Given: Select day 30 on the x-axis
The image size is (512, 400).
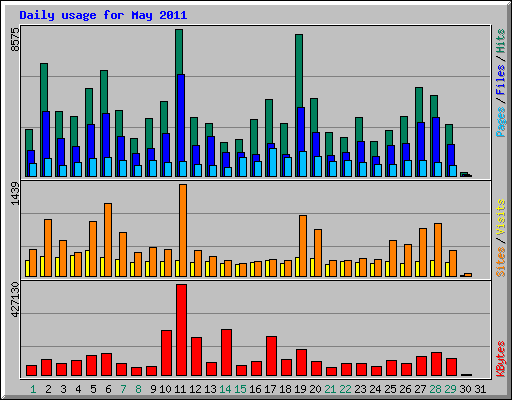Looking at the screenshot, I should (x=465, y=389).
